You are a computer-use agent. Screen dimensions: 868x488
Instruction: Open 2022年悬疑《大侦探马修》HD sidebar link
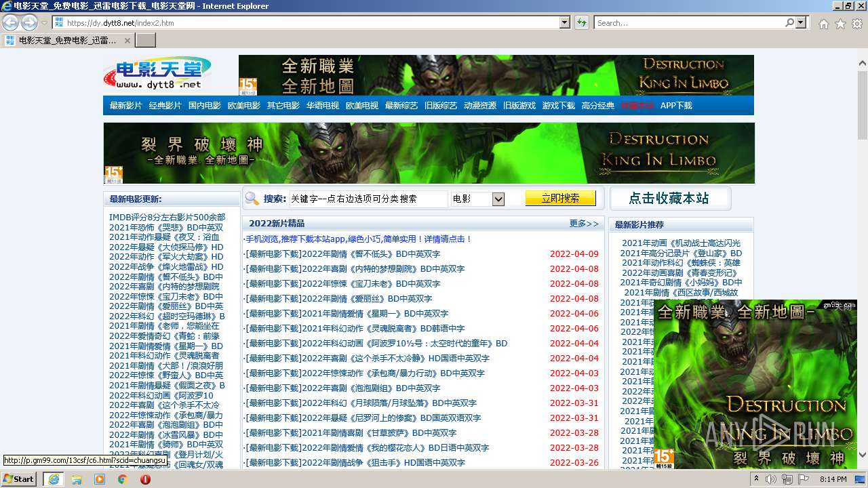click(166, 247)
